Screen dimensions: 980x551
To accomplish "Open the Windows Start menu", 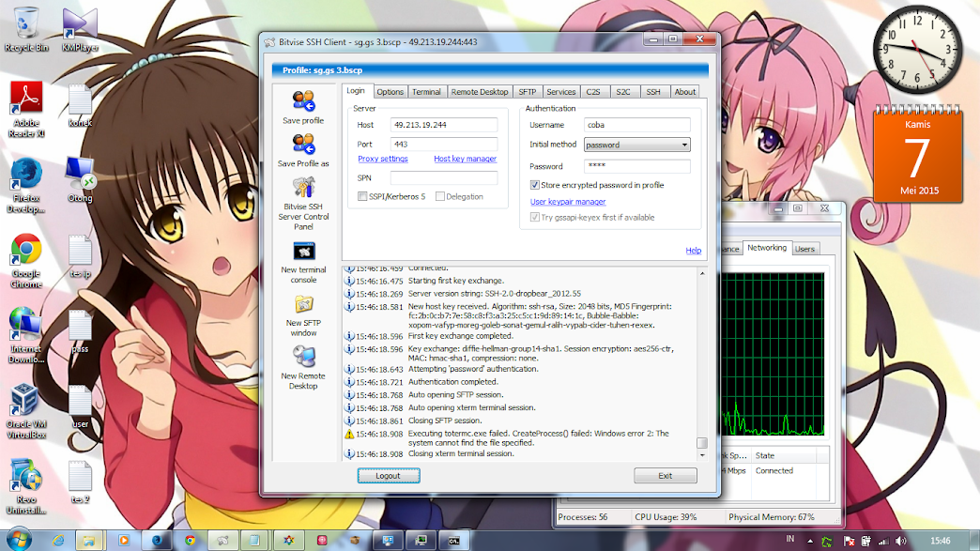I will 19,539.
